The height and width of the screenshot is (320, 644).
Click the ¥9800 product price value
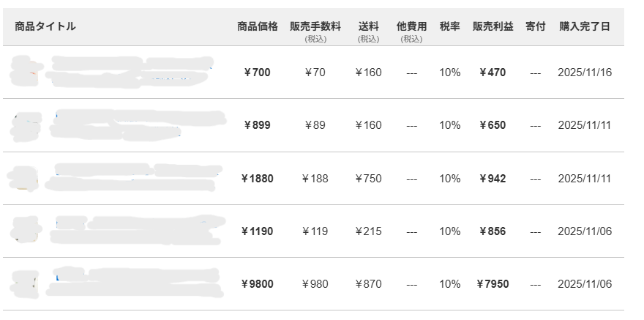pos(257,284)
